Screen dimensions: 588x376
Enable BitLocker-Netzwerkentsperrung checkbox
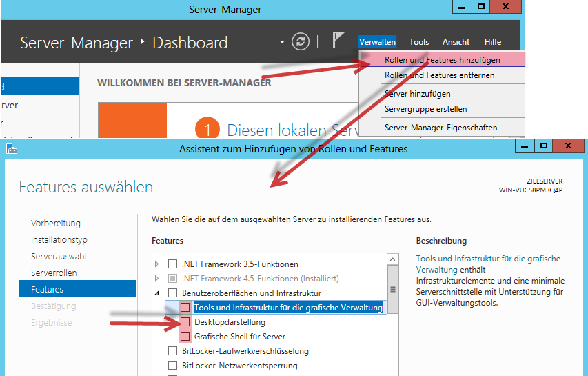pos(172,366)
